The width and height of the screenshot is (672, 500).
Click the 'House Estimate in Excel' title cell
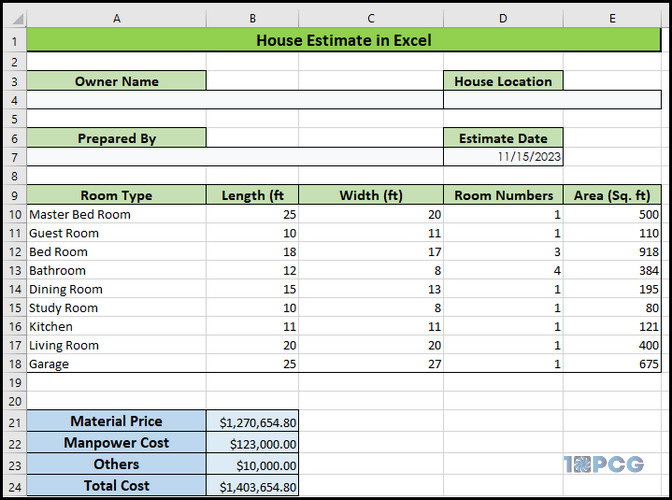(x=344, y=40)
